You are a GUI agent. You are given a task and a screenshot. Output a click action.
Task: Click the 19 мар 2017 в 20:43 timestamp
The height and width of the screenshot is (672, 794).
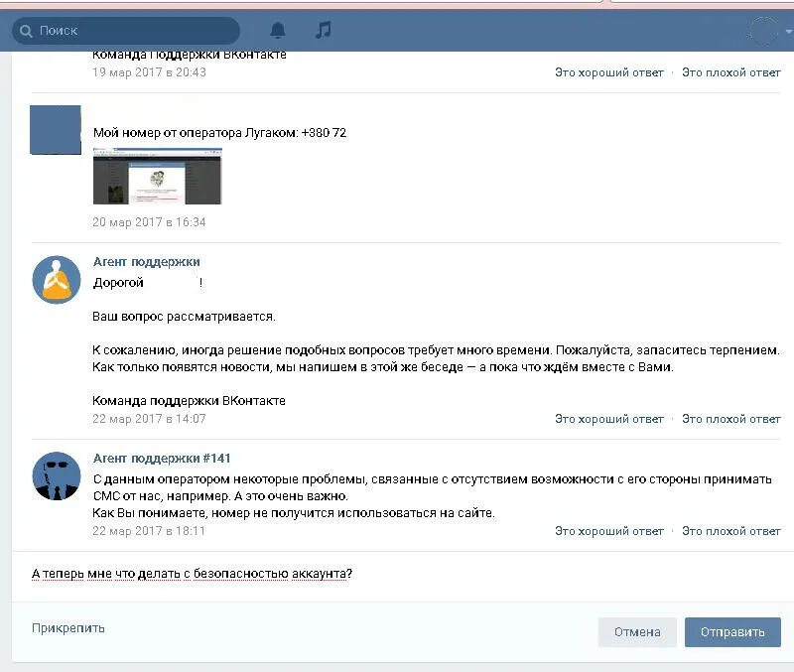pos(149,72)
